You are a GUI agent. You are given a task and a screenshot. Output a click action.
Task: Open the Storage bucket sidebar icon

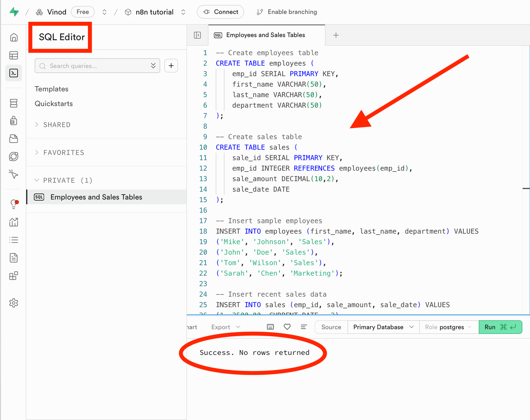(14, 138)
